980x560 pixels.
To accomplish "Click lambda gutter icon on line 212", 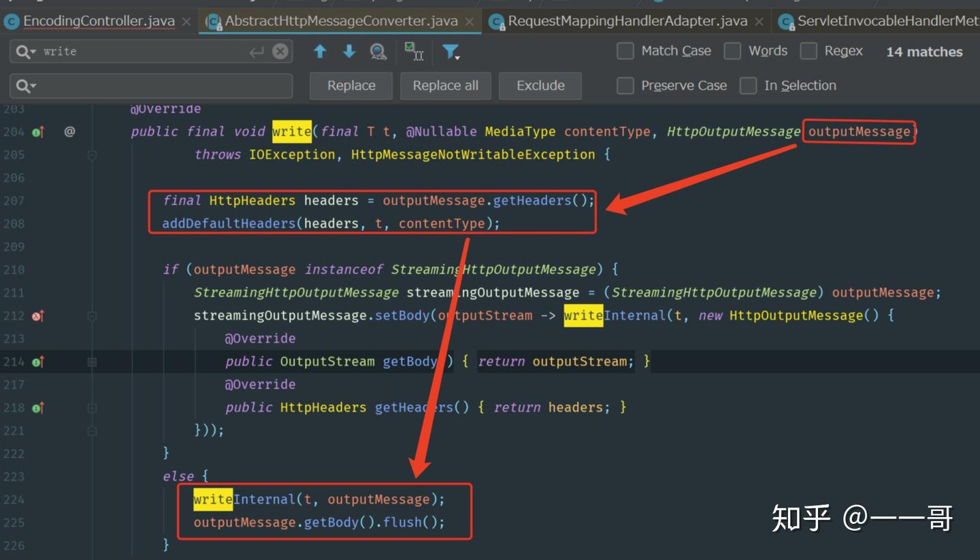I will coord(38,316).
